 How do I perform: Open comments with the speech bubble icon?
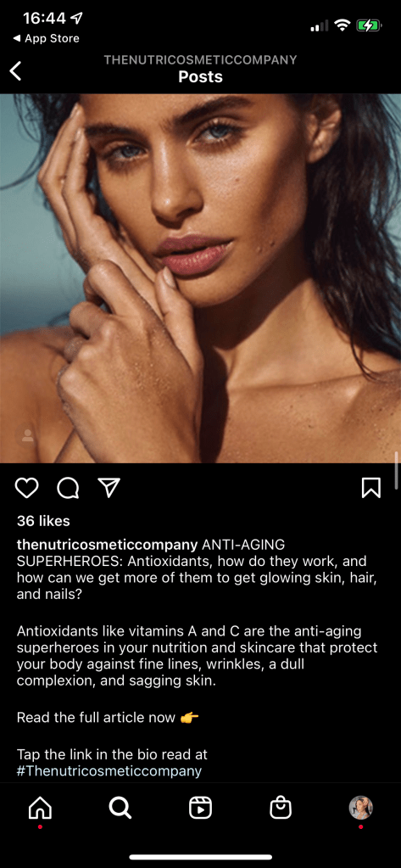tap(68, 488)
